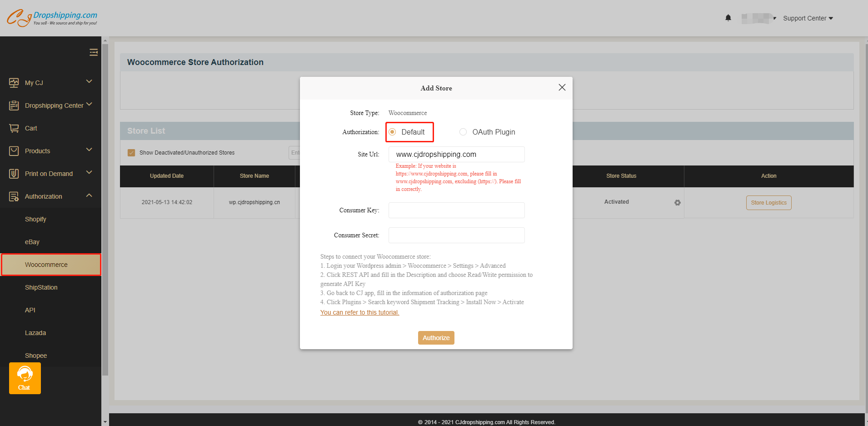Click the Cart icon in sidebar
868x426 pixels.
pyautogui.click(x=14, y=128)
